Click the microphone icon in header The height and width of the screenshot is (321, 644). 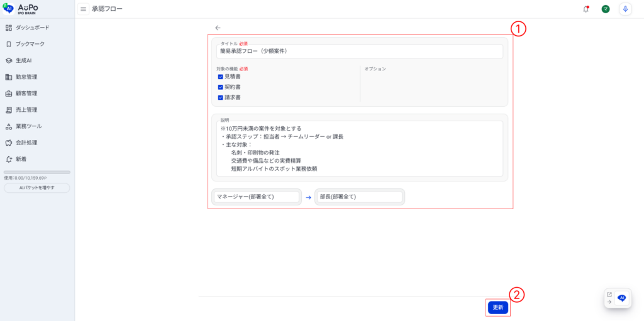click(625, 9)
